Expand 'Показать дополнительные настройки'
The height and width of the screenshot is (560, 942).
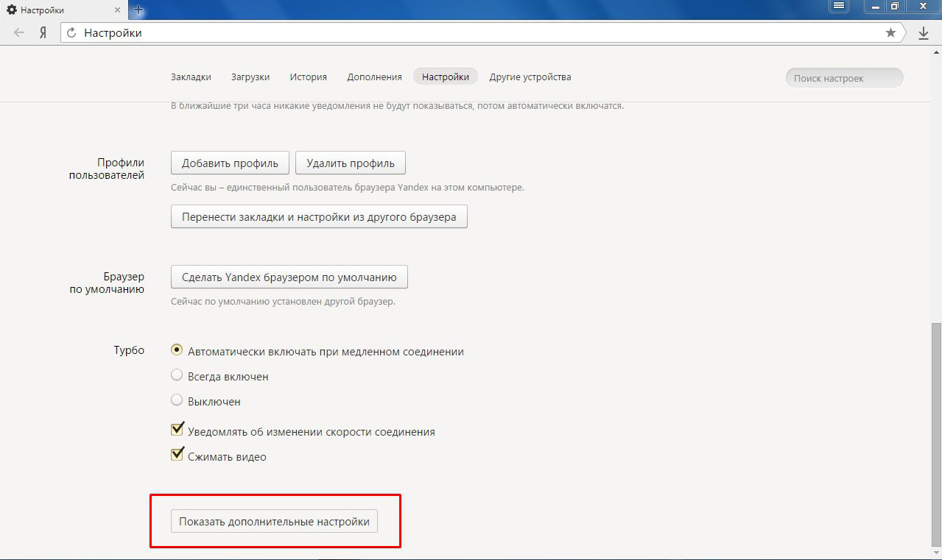click(274, 521)
